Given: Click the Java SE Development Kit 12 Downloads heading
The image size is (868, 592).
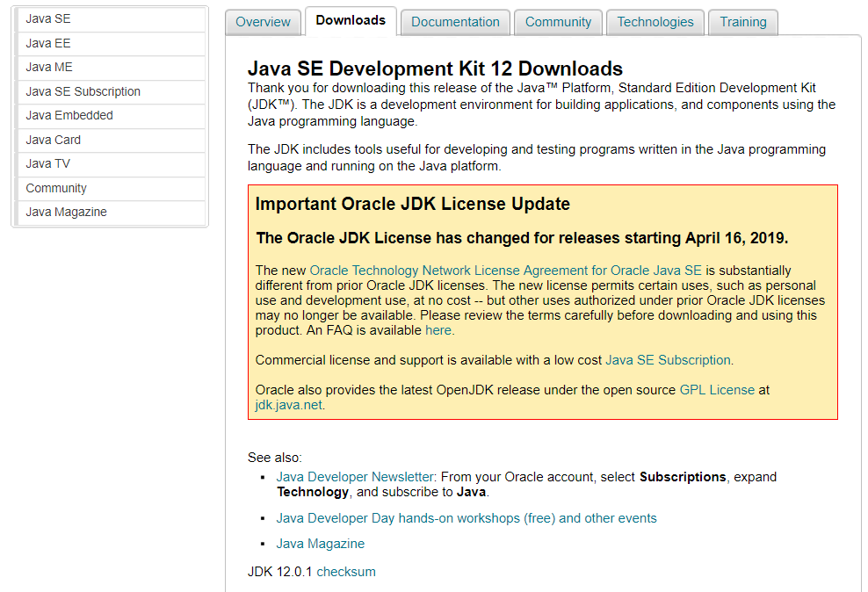Looking at the screenshot, I should tap(435, 69).
